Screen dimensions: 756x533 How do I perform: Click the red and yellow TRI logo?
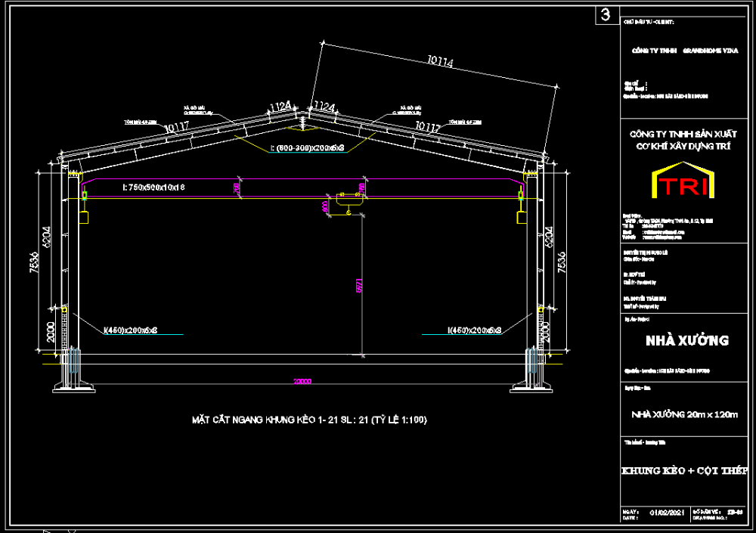click(x=683, y=181)
